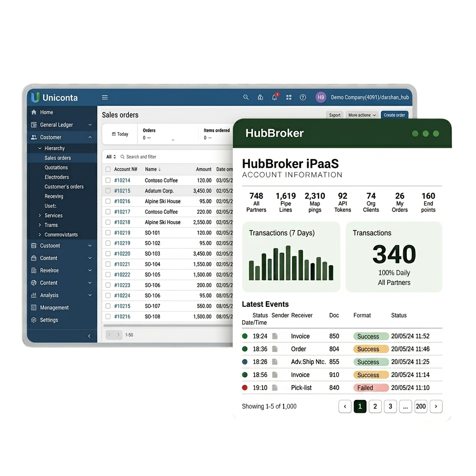Click the Reveiroe sidebar icon
The height and width of the screenshot is (476, 476).
point(33,270)
